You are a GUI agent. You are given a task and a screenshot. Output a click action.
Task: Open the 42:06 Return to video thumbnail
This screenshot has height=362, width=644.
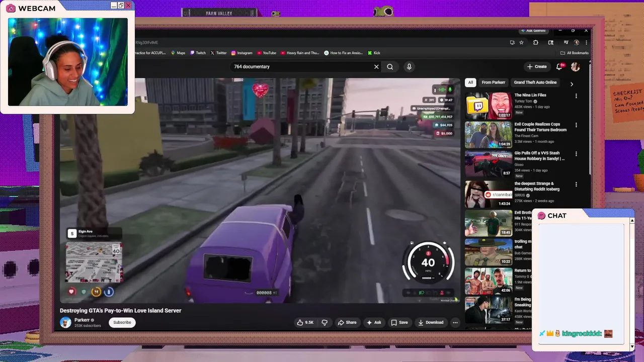tap(489, 281)
